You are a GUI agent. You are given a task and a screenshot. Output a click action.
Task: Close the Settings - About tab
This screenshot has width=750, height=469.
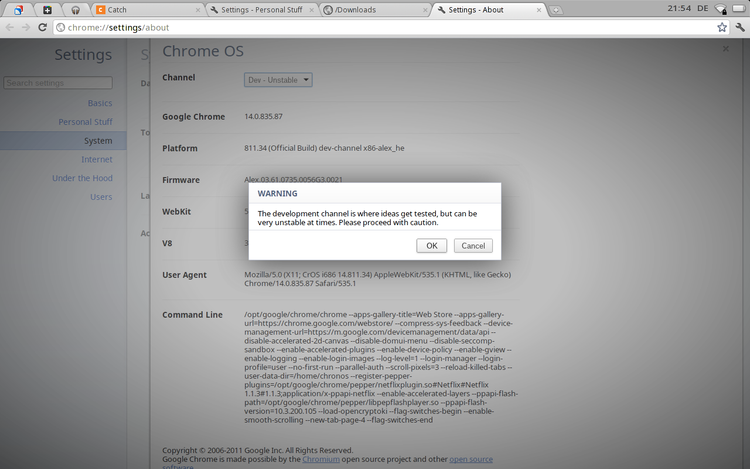[539, 10]
